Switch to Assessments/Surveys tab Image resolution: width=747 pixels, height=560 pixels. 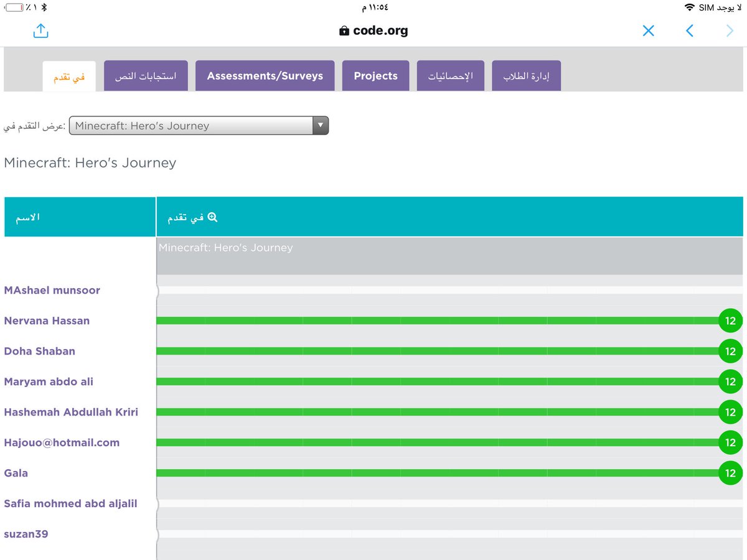pos(265,76)
